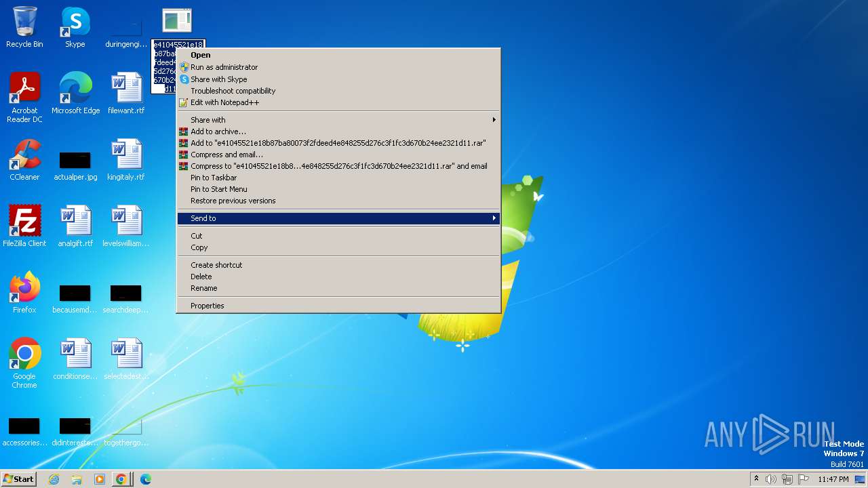Select the Skype desktop shortcut
This screenshot has height=488, width=868.
click(x=75, y=27)
